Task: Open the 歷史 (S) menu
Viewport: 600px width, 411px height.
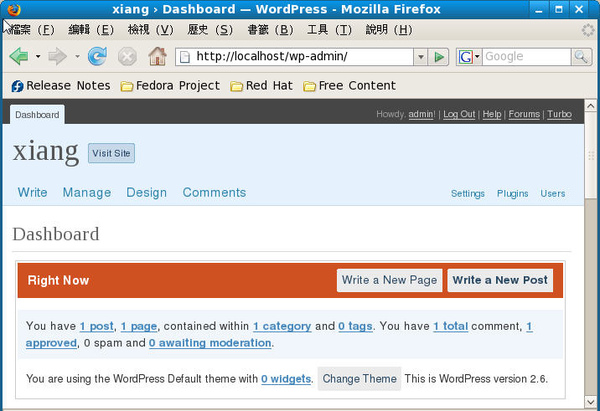Action: tap(210, 30)
